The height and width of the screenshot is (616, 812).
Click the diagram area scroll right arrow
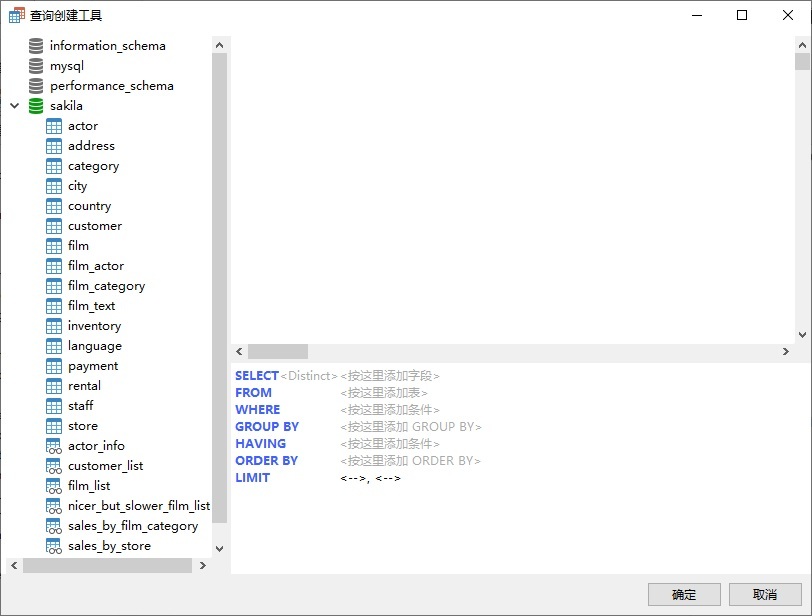coord(786,351)
